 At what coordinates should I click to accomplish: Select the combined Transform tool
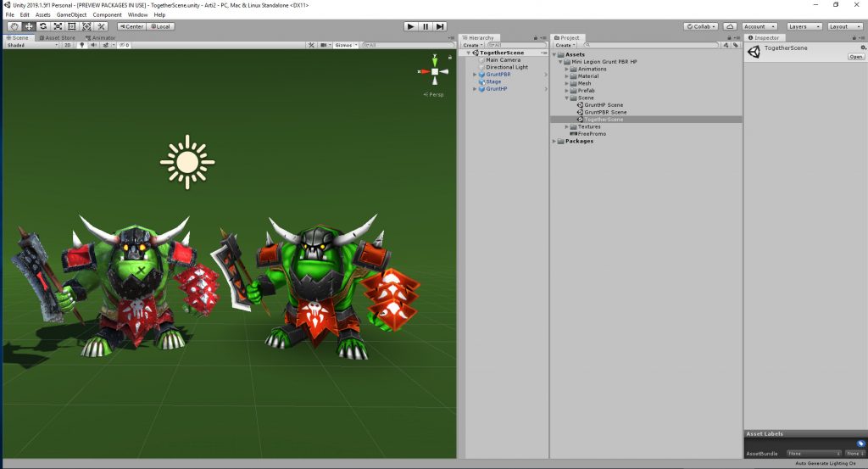(x=86, y=26)
